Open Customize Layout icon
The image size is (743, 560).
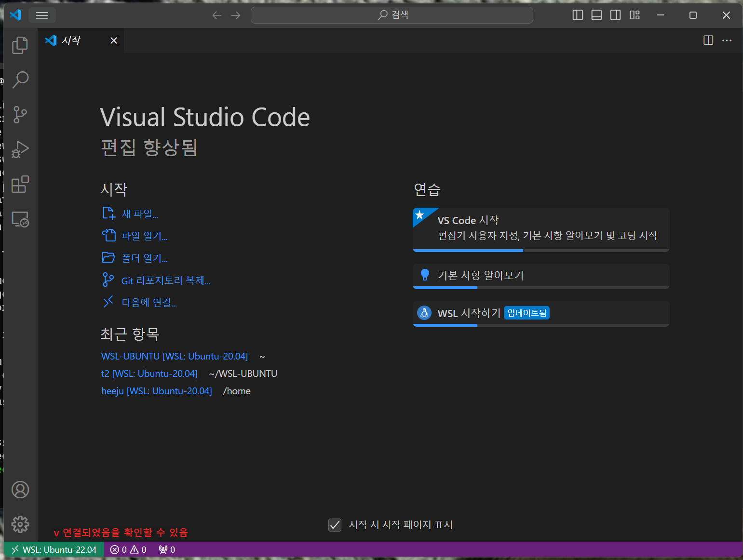[635, 15]
